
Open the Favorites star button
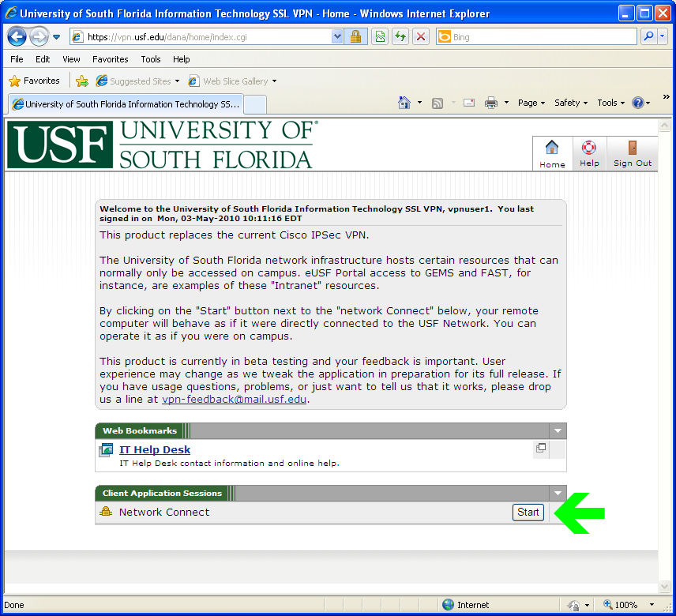(35, 81)
